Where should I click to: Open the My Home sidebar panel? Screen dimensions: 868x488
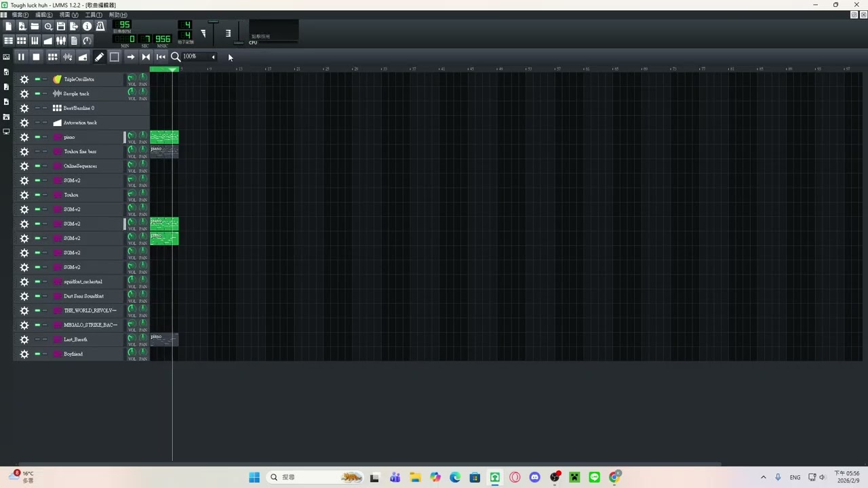click(x=6, y=117)
